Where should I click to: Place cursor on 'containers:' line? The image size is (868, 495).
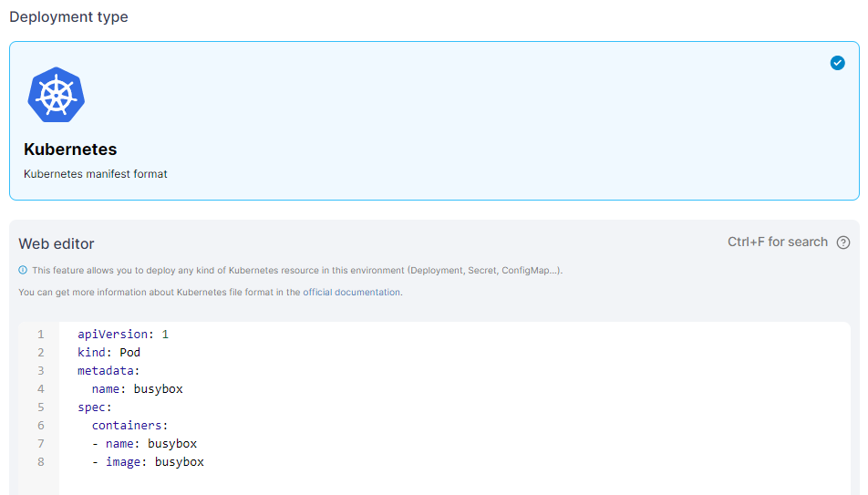[129, 425]
